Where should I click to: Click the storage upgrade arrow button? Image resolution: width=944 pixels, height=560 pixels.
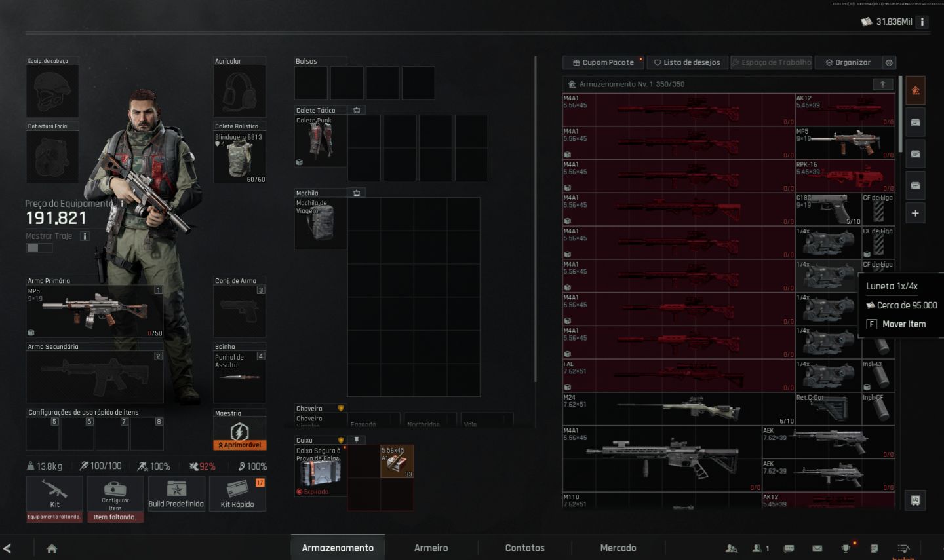pos(882,84)
